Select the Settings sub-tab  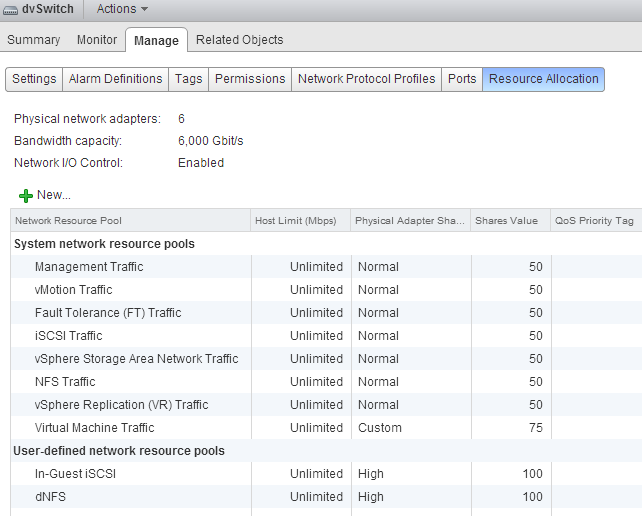[x=34, y=79]
